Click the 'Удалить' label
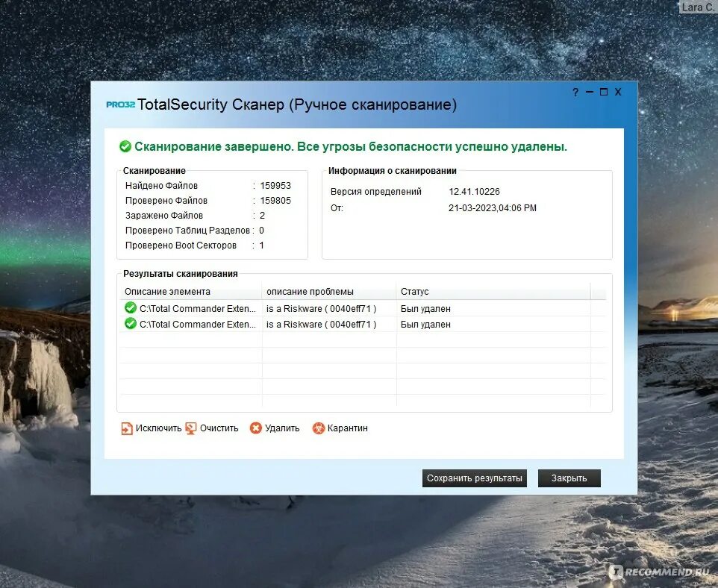 (282, 428)
